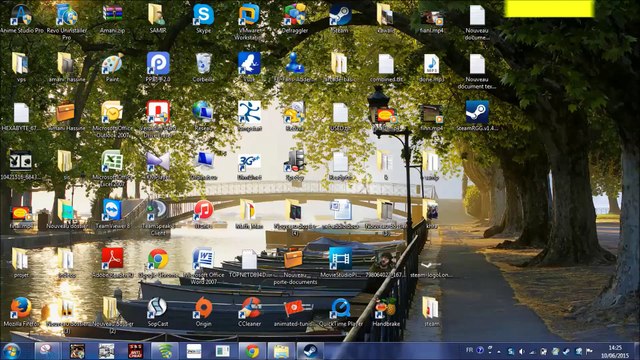Open the KMPlayer shortcut
This screenshot has height=360, width=640.
158,165
